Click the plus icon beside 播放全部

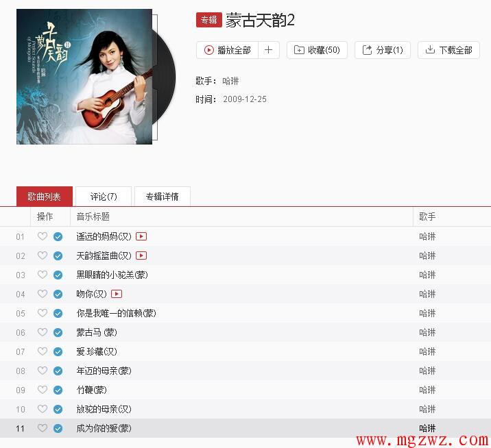coord(268,50)
